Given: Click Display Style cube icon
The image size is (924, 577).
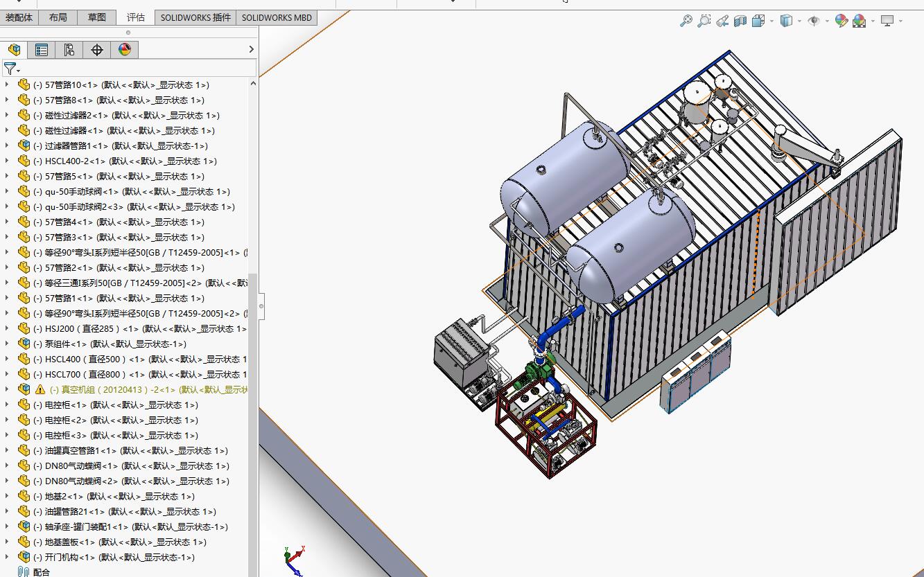Looking at the screenshot, I should point(786,21).
